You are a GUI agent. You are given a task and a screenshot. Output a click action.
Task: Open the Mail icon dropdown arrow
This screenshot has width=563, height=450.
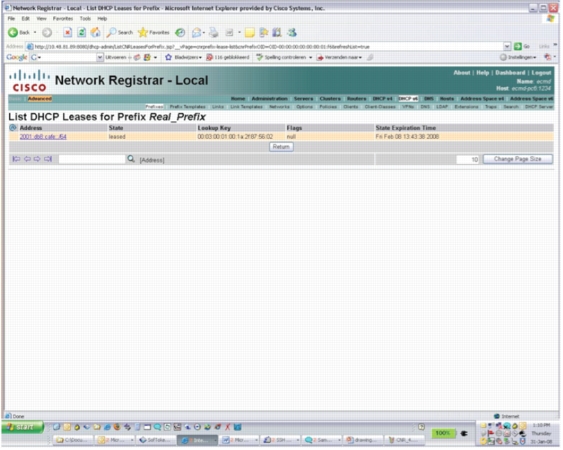click(x=204, y=33)
